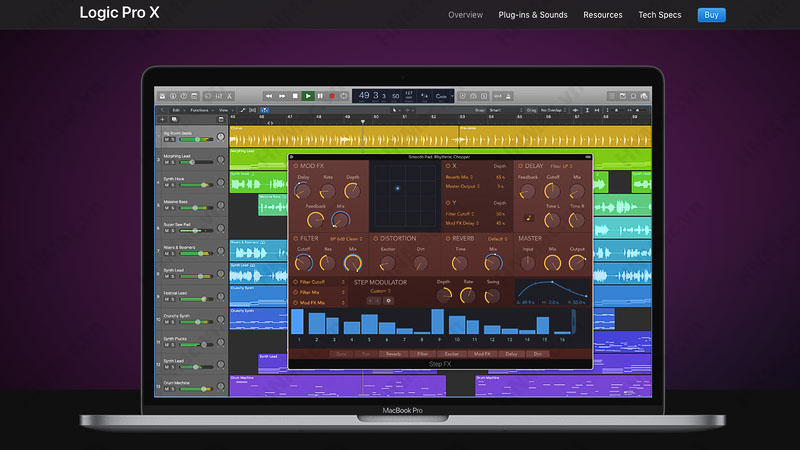Mute the Synth Hook track

[166, 185]
